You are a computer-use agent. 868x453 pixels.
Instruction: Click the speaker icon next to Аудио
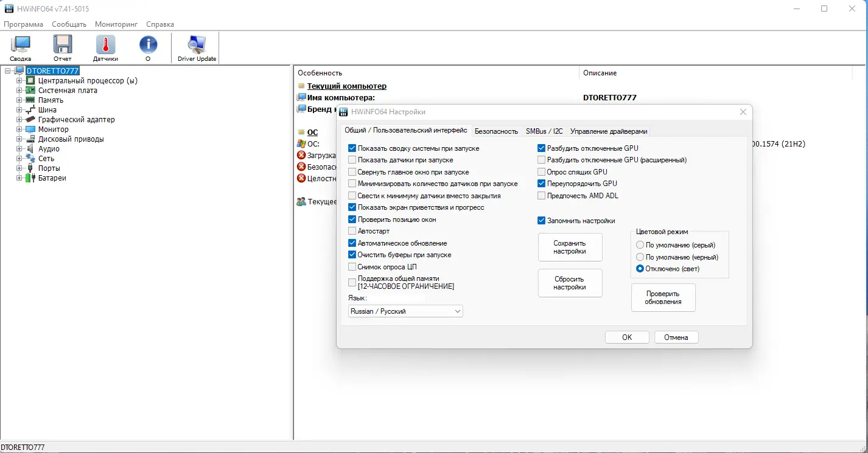pyautogui.click(x=30, y=149)
